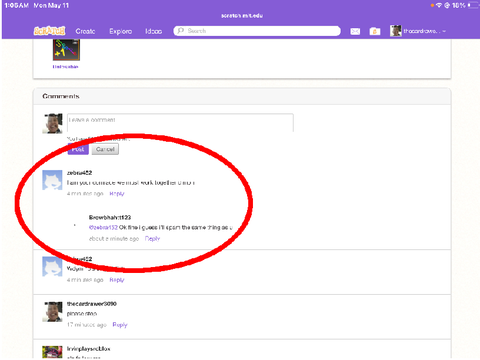This screenshot has width=480, height=360.
Task: Open the Explore menu item
Action: click(120, 31)
